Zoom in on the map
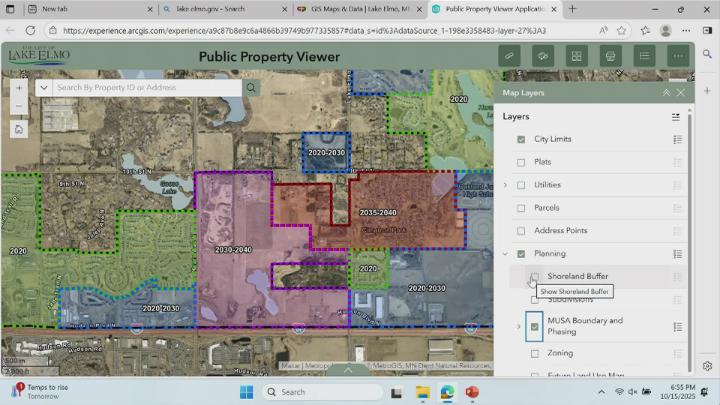This screenshot has height=405, width=720. click(x=19, y=88)
